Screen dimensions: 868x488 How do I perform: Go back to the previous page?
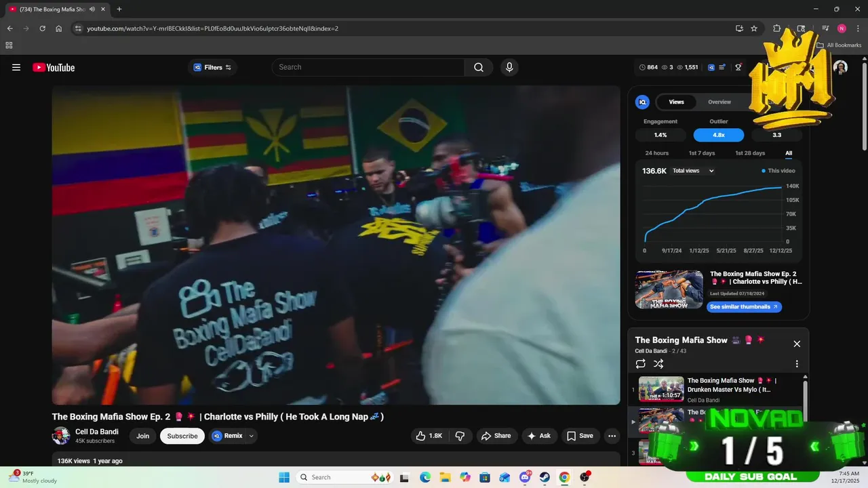(x=9, y=28)
